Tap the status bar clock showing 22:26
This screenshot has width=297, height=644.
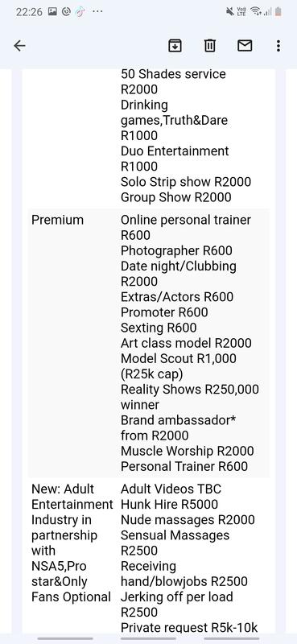[x=29, y=11]
